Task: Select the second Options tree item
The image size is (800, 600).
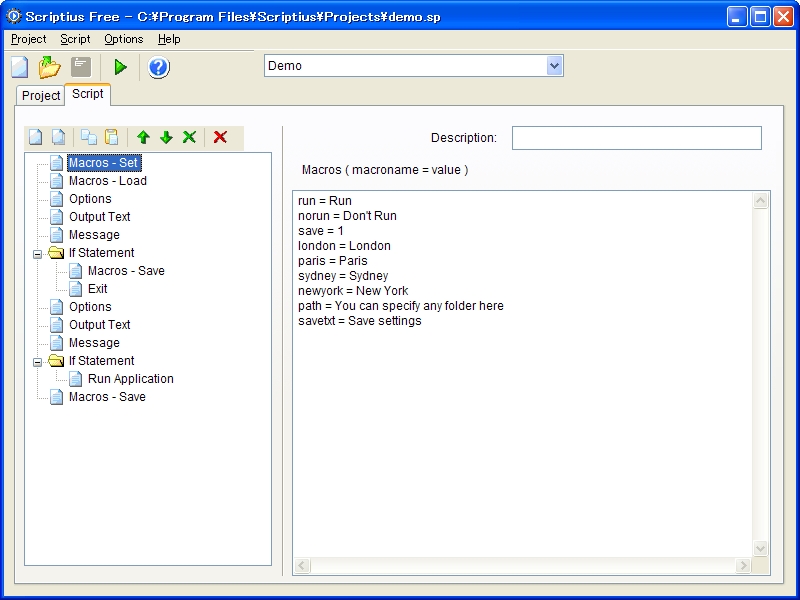Action: pos(90,307)
